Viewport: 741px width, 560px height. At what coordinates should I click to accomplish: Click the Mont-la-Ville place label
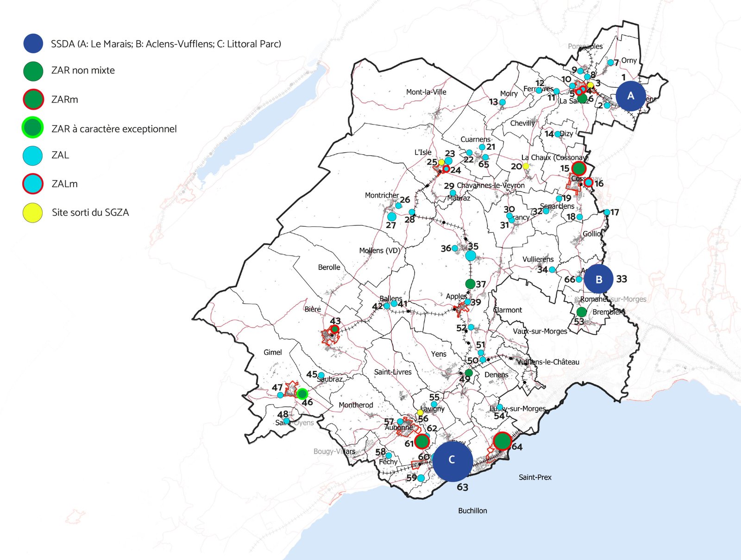426,92
